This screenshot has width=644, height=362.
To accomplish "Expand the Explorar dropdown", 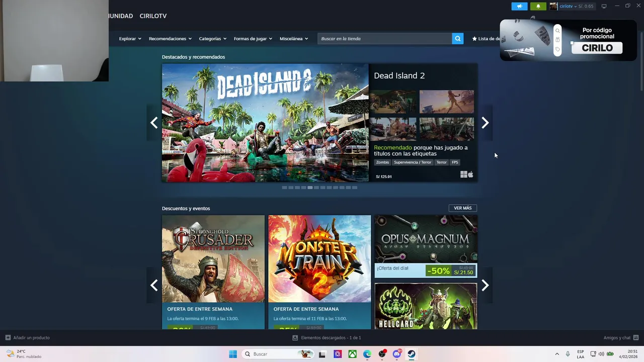I will tap(130, 39).
